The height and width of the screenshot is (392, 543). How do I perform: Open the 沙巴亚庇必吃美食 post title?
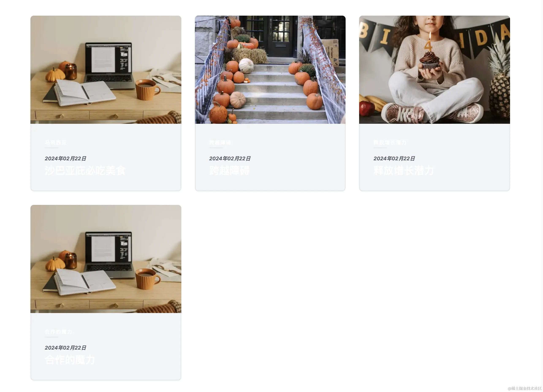tap(85, 170)
